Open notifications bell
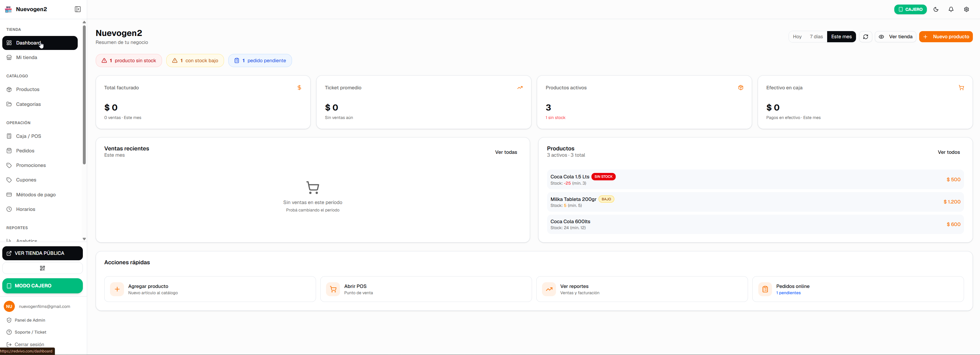The height and width of the screenshot is (355, 980). pyautogui.click(x=951, y=9)
